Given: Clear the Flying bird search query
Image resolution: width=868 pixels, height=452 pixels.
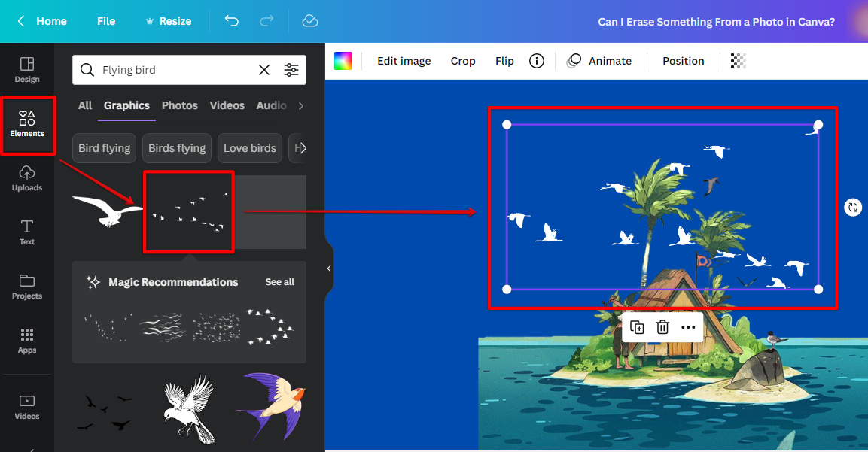Looking at the screenshot, I should point(264,69).
